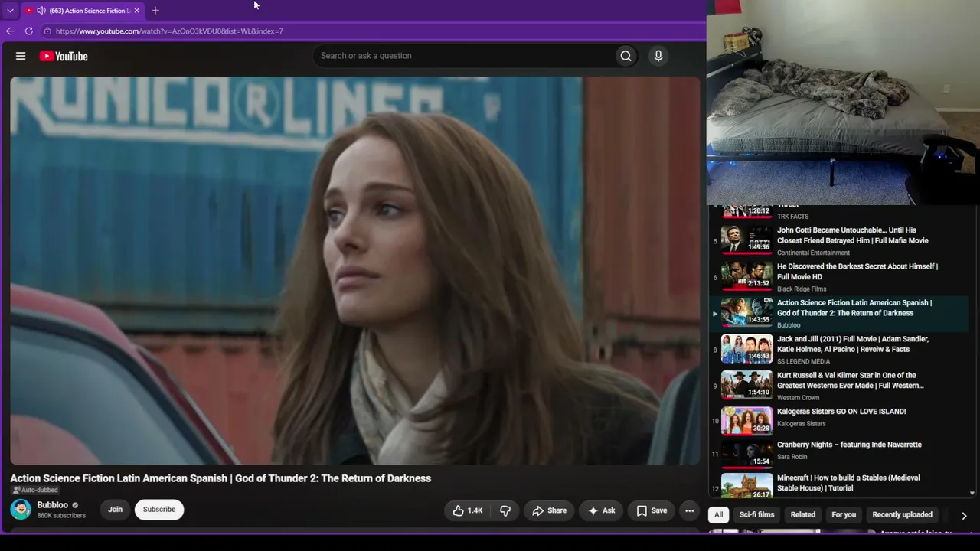Play 'Jack and Jill (2011) Full Movie' title
Viewport: 980px width, 551px height.
853,344
